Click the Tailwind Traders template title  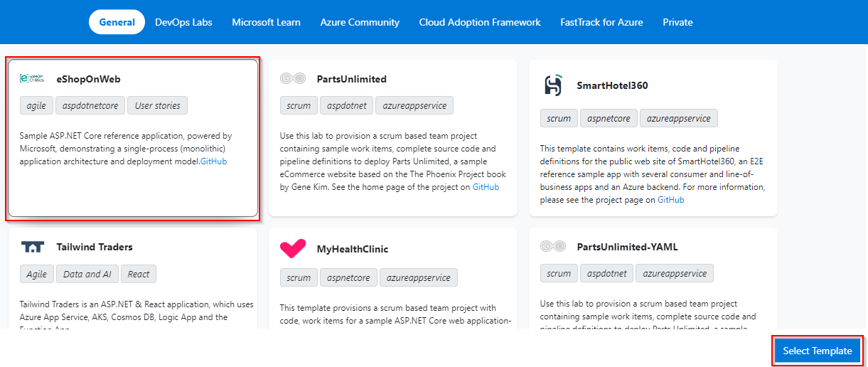pyautogui.click(x=95, y=247)
